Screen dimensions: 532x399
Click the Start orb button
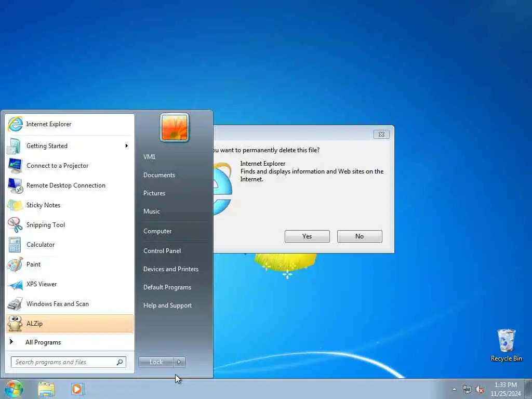pyautogui.click(x=14, y=389)
